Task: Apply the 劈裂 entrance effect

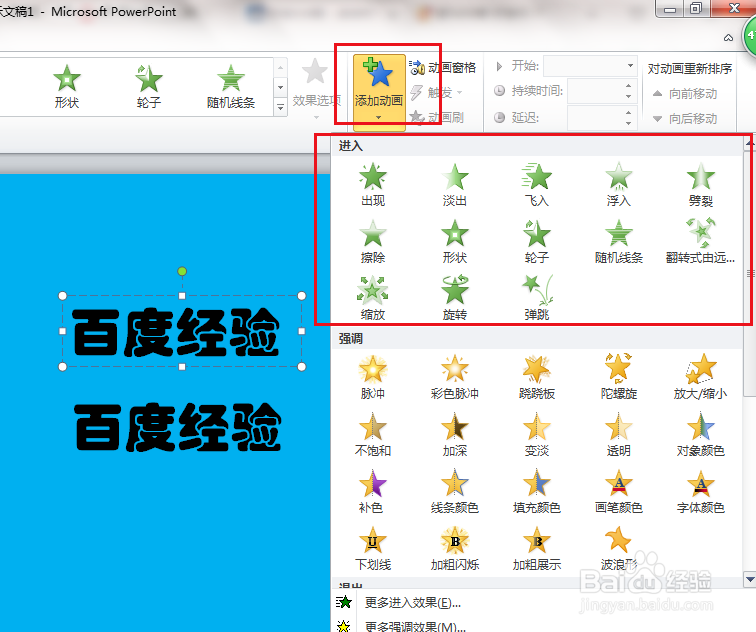Action: click(701, 185)
